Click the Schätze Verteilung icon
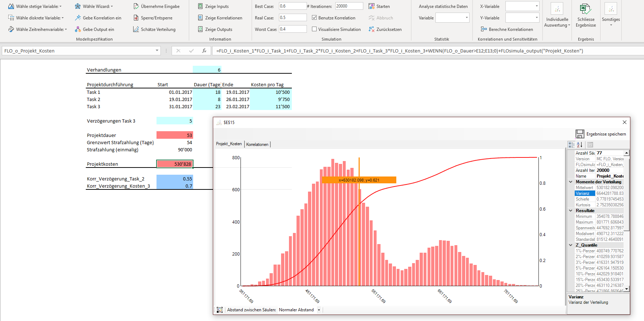 136,29
